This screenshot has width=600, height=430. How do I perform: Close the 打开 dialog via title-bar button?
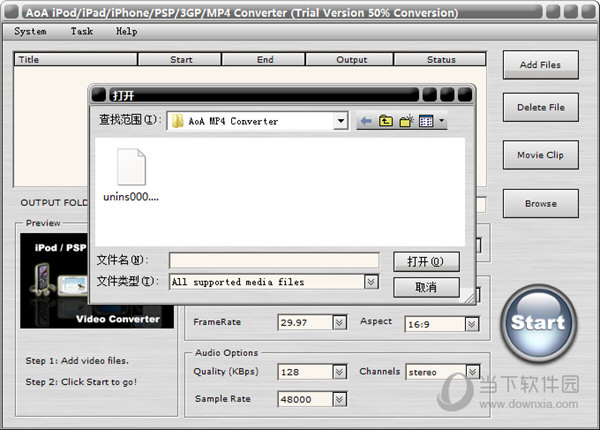(465, 94)
